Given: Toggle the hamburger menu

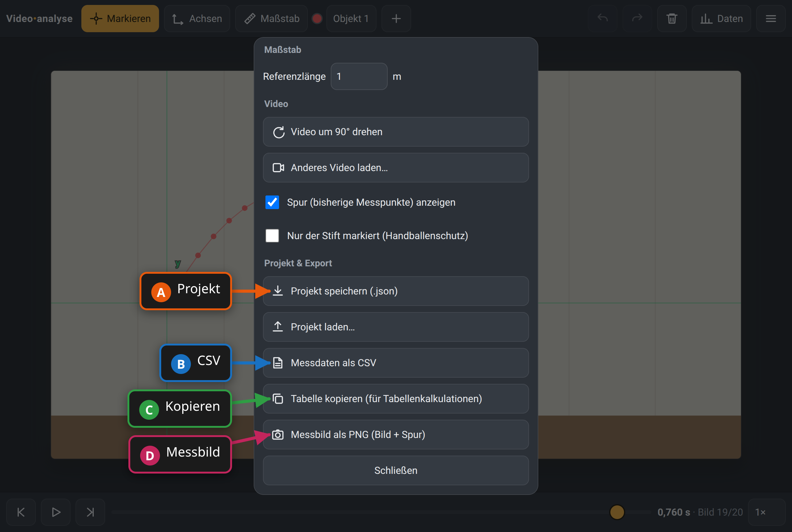Looking at the screenshot, I should (771, 19).
